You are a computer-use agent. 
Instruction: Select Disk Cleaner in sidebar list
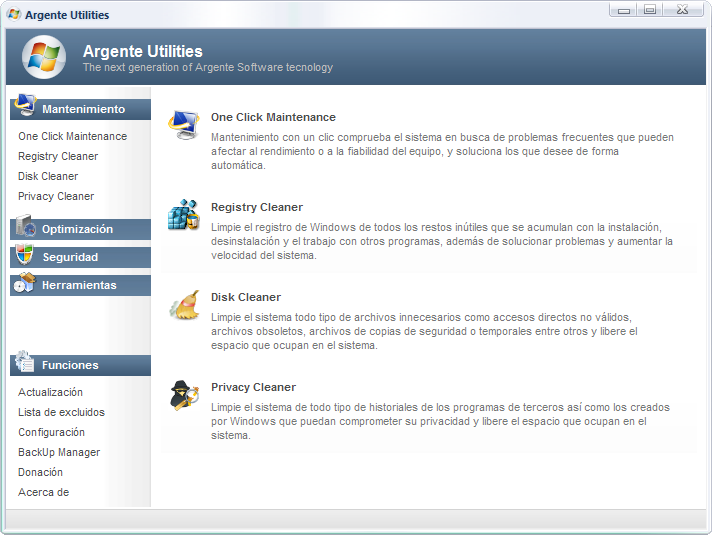pos(48,176)
